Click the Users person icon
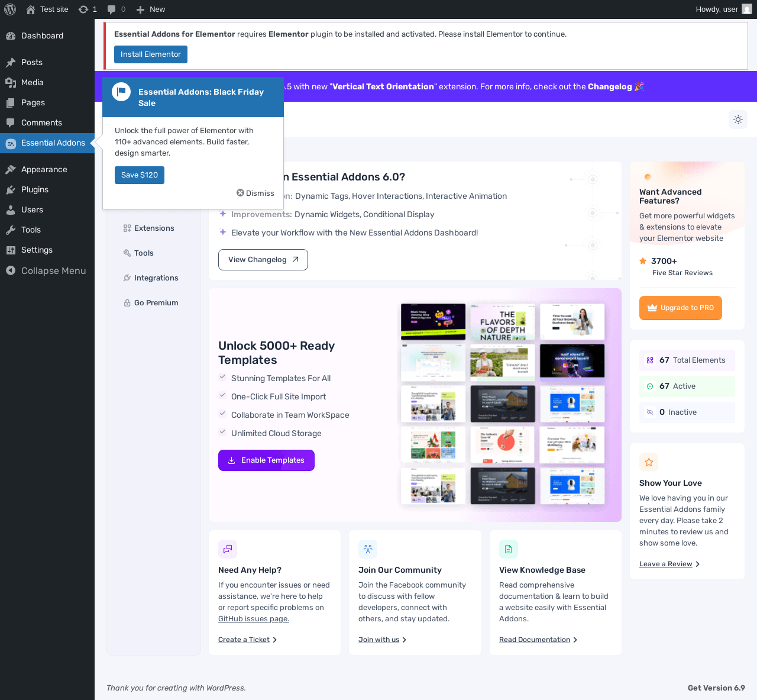The width and height of the screenshot is (757, 700). 11,209
